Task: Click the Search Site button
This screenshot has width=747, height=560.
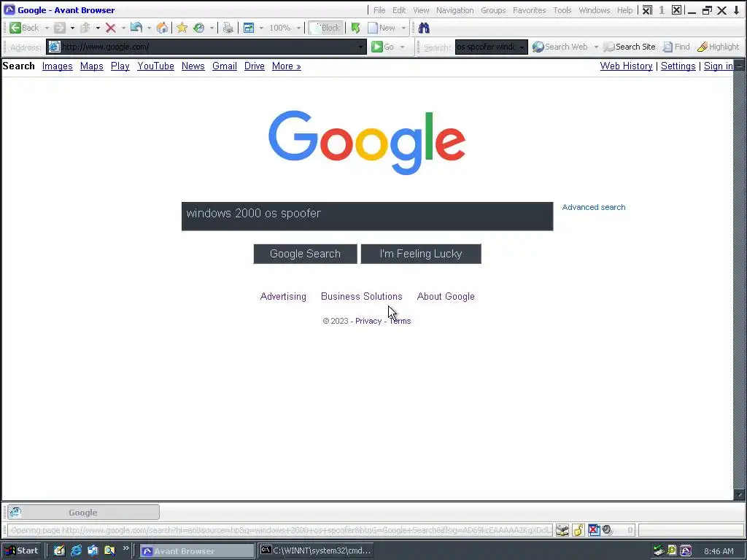Action: click(x=630, y=47)
